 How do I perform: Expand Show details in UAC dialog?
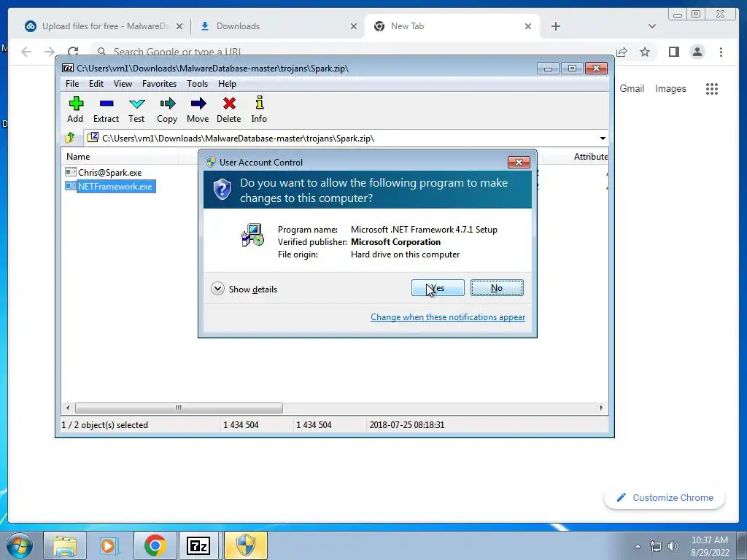pyautogui.click(x=244, y=289)
